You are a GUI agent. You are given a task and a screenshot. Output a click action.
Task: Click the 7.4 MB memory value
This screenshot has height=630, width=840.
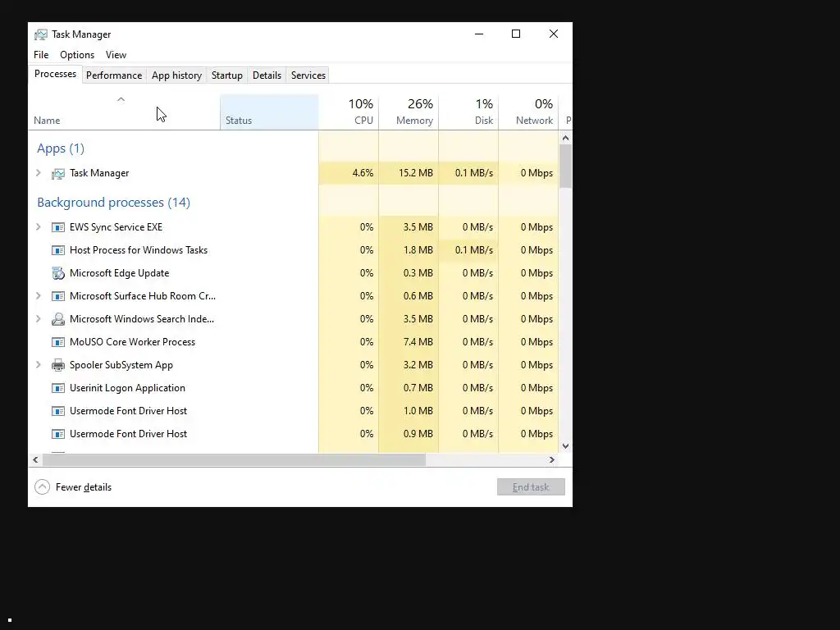tap(418, 342)
